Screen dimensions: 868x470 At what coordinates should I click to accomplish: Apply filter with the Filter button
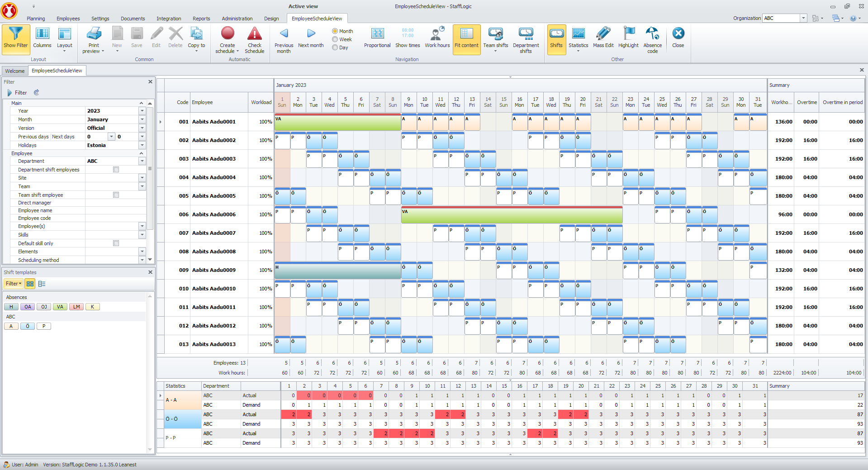tap(17, 92)
